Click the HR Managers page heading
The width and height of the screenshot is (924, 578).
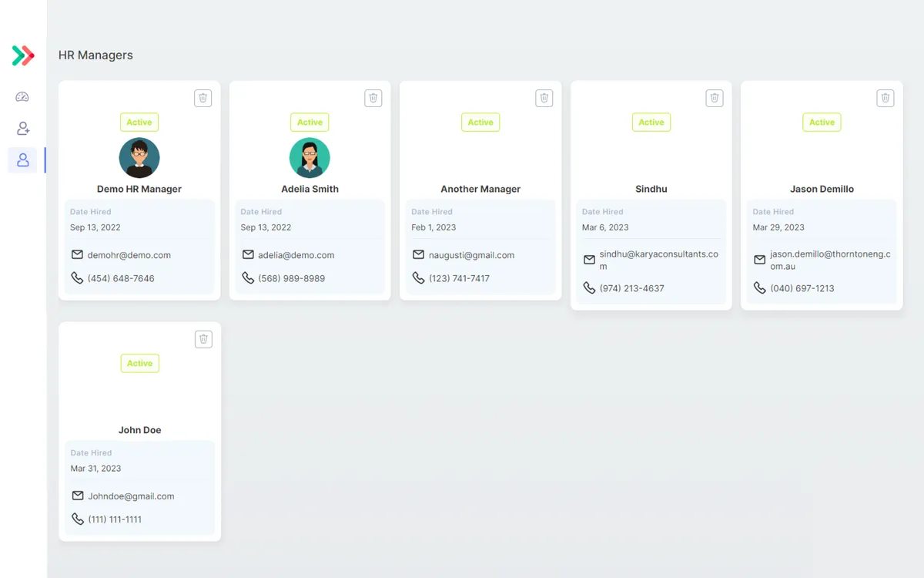coord(95,55)
